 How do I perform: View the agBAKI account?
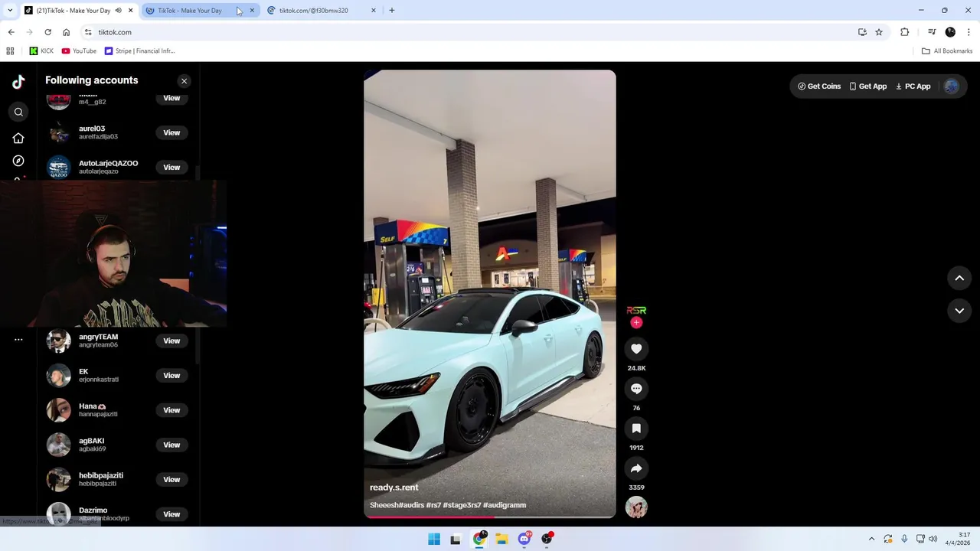coord(171,445)
